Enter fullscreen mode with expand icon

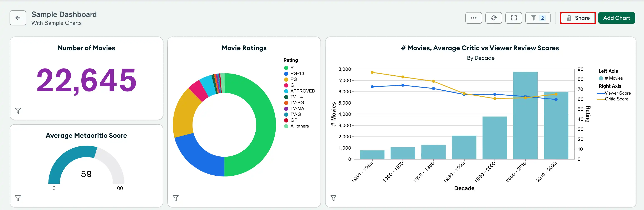(x=513, y=18)
